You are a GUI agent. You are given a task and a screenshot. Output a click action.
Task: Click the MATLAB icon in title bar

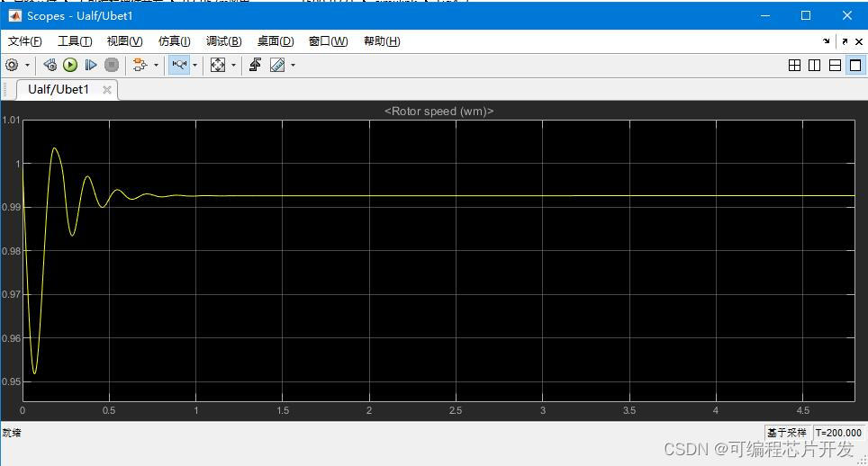pyautogui.click(x=14, y=15)
